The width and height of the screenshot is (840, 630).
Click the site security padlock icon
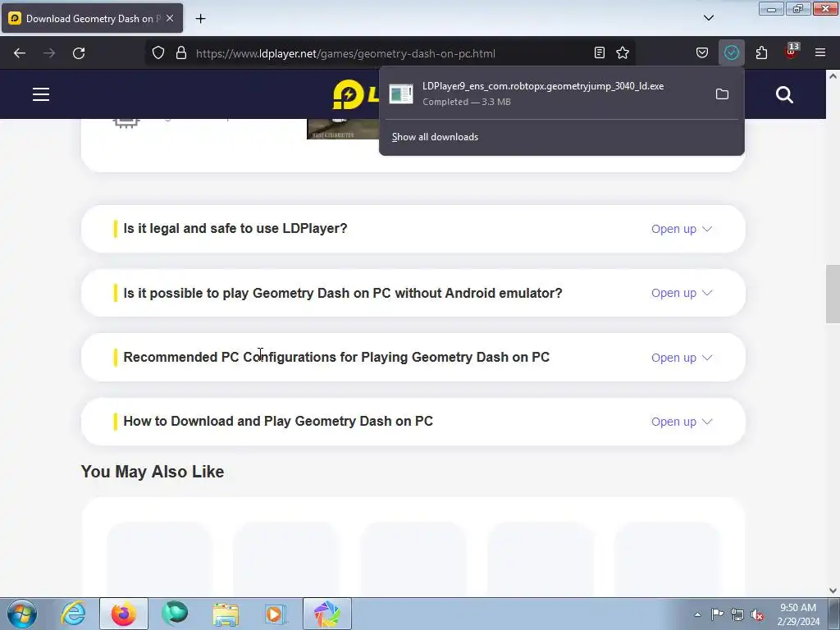pos(181,53)
